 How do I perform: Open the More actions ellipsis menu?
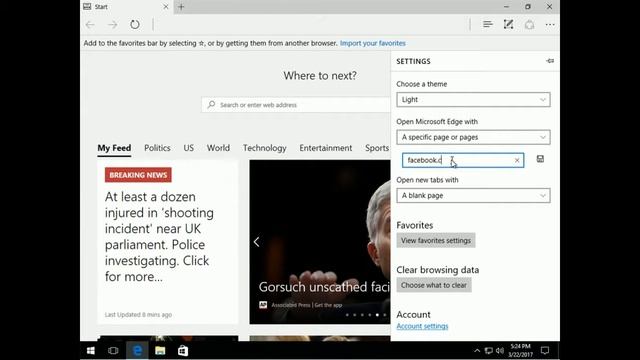pos(550,25)
